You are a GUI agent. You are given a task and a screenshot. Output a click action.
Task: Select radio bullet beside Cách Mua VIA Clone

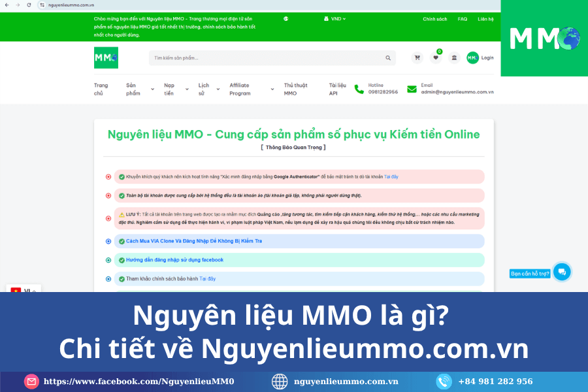(108, 241)
